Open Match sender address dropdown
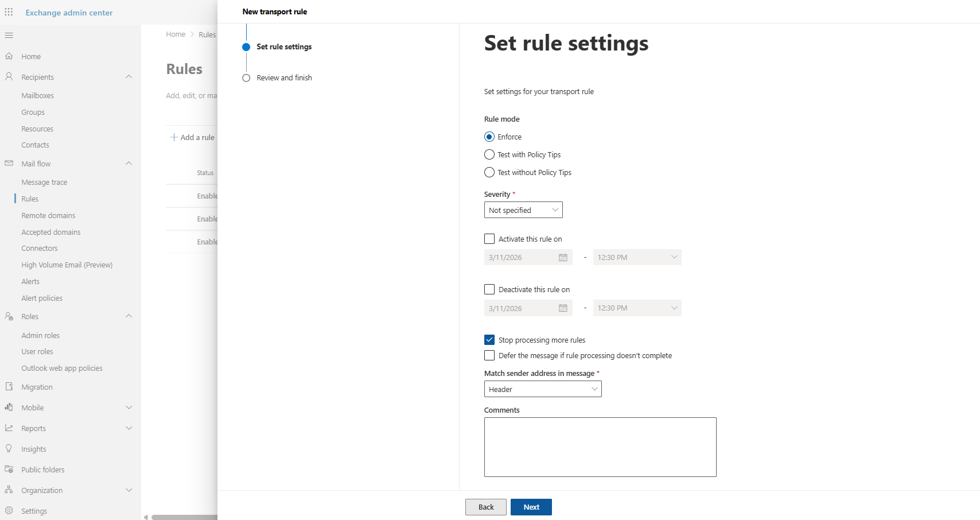This screenshot has height=520, width=980. (x=543, y=389)
